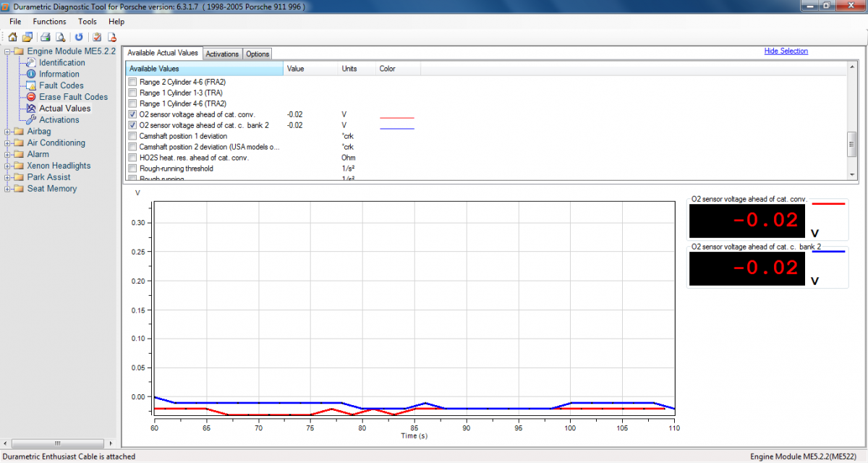Image resolution: width=868 pixels, height=463 pixels.
Task: Click the Value column header
Action: (x=310, y=69)
